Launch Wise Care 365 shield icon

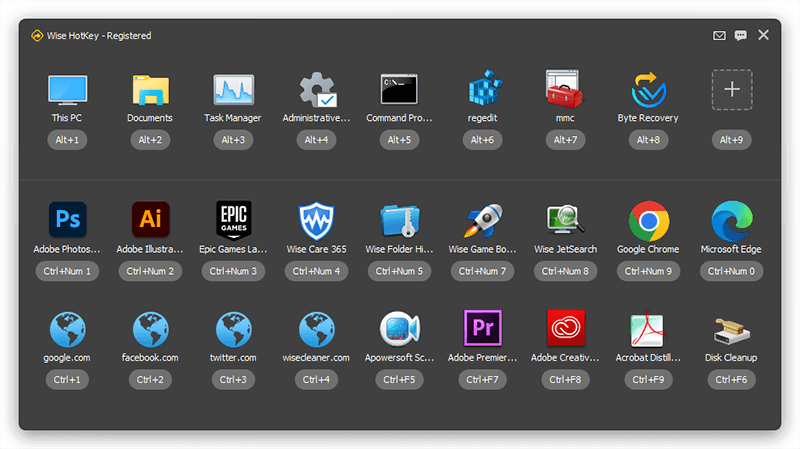pyautogui.click(x=316, y=220)
